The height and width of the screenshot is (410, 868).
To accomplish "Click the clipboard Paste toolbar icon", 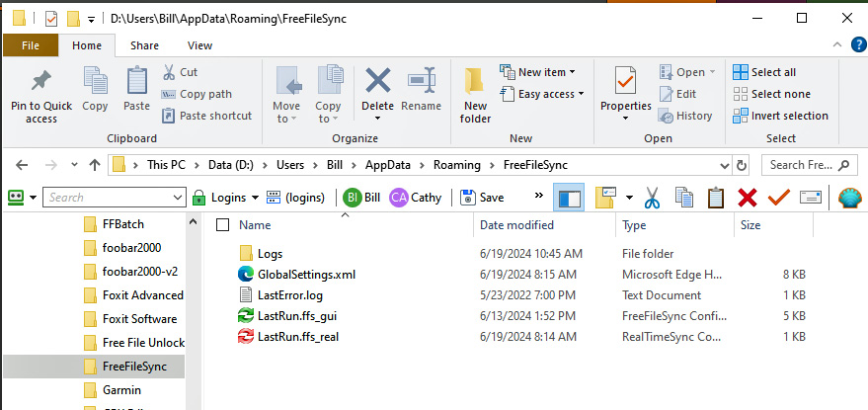I will (x=716, y=198).
